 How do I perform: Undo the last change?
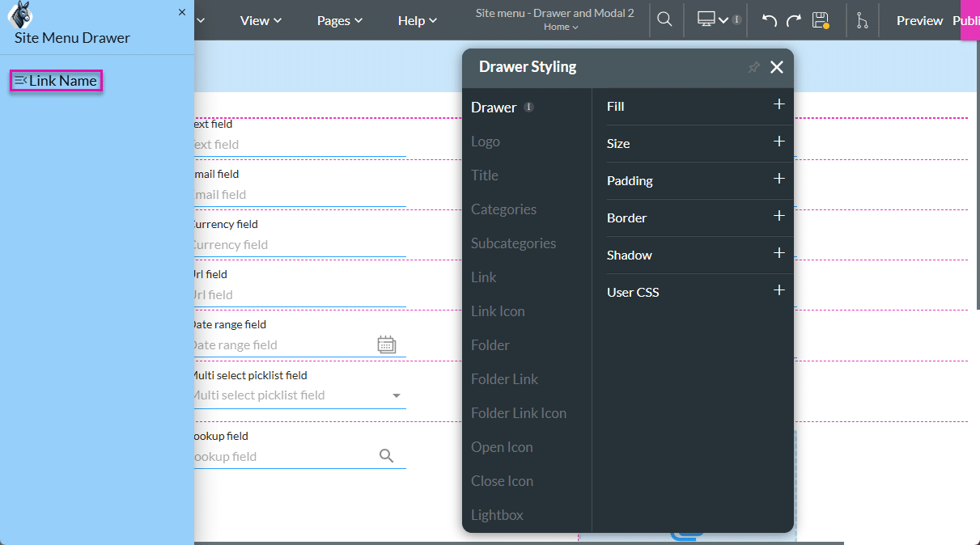[770, 20]
